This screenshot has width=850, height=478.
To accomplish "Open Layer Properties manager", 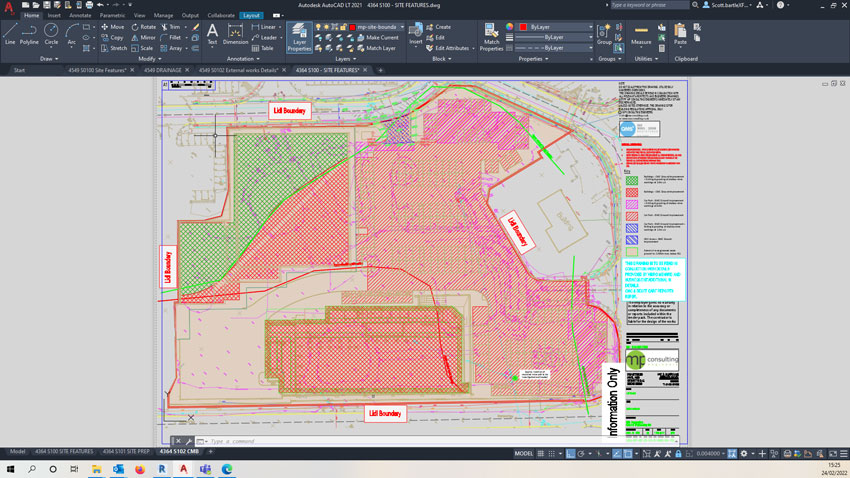I will (299, 35).
